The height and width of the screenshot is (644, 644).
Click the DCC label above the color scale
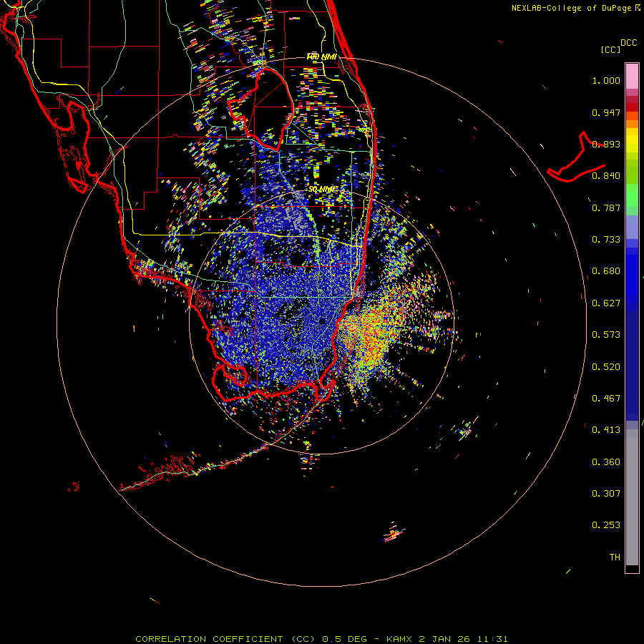tap(628, 43)
